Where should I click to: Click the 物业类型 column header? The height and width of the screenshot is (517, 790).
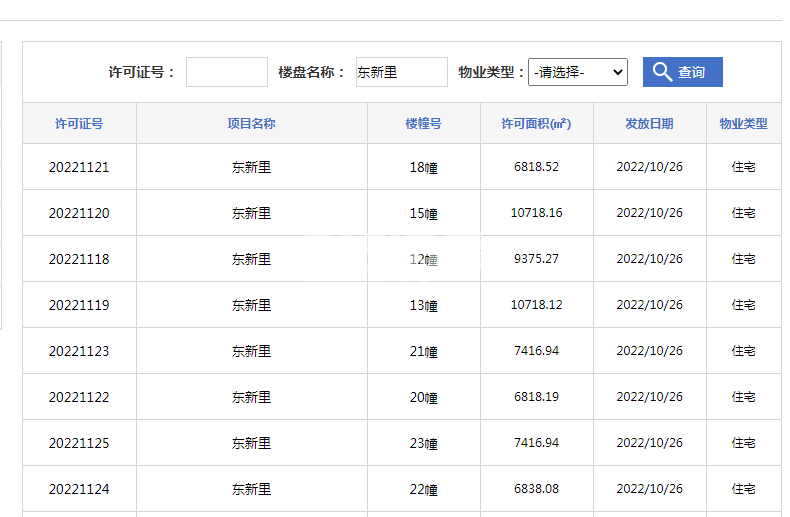click(x=743, y=123)
